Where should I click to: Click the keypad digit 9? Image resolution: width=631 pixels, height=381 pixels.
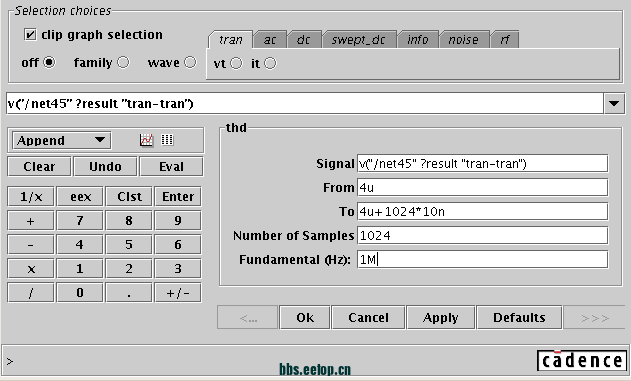(x=178, y=221)
